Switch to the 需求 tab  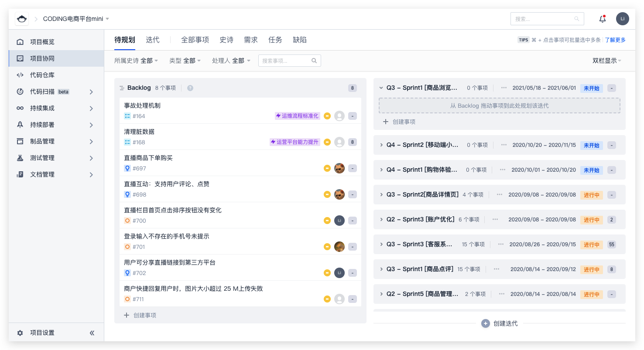(251, 40)
